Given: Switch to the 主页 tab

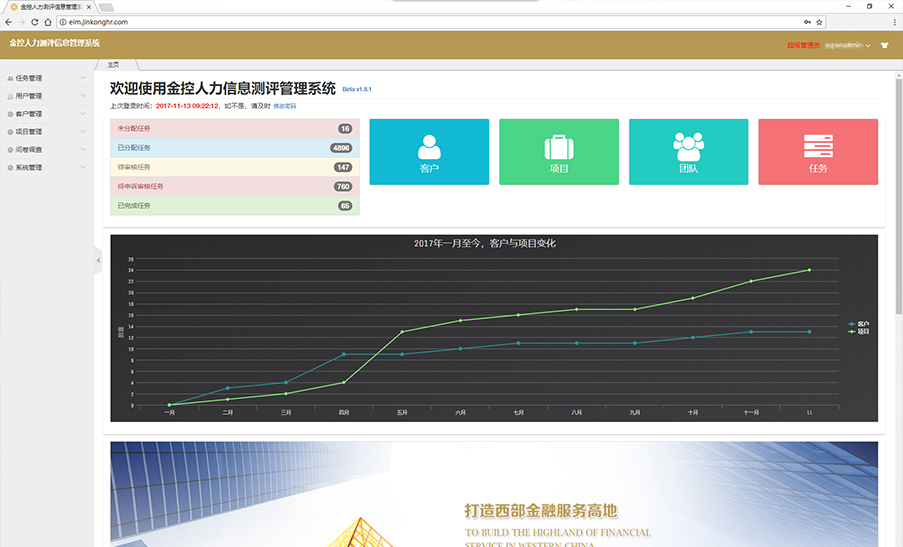Looking at the screenshot, I should click(x=113, y=64).
